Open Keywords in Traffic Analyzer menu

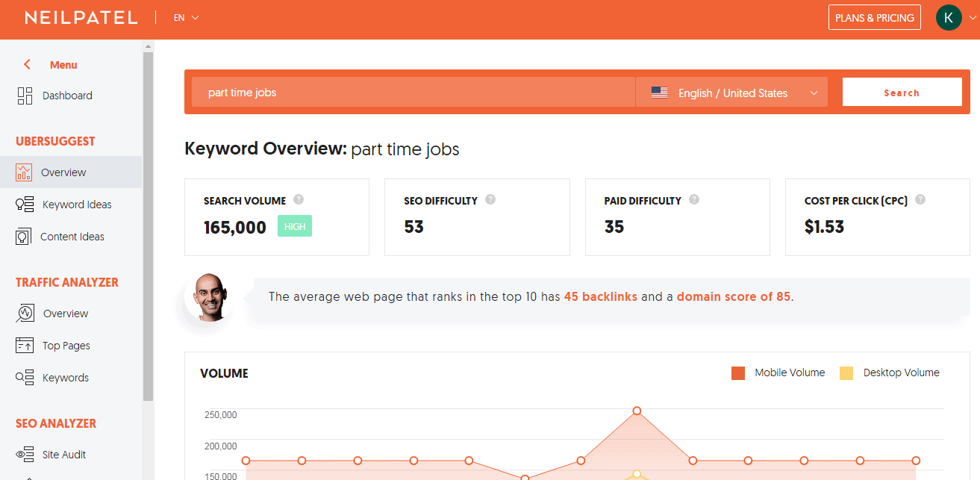tap(65, 378)
